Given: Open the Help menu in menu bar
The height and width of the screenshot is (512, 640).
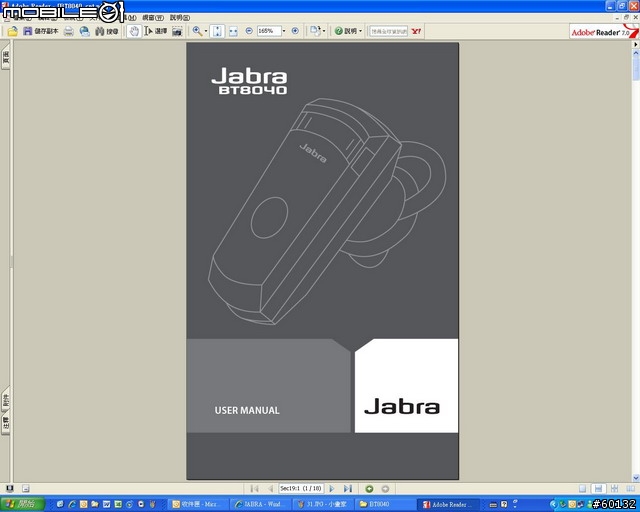Looking at the screenshot, I should 180,18.
